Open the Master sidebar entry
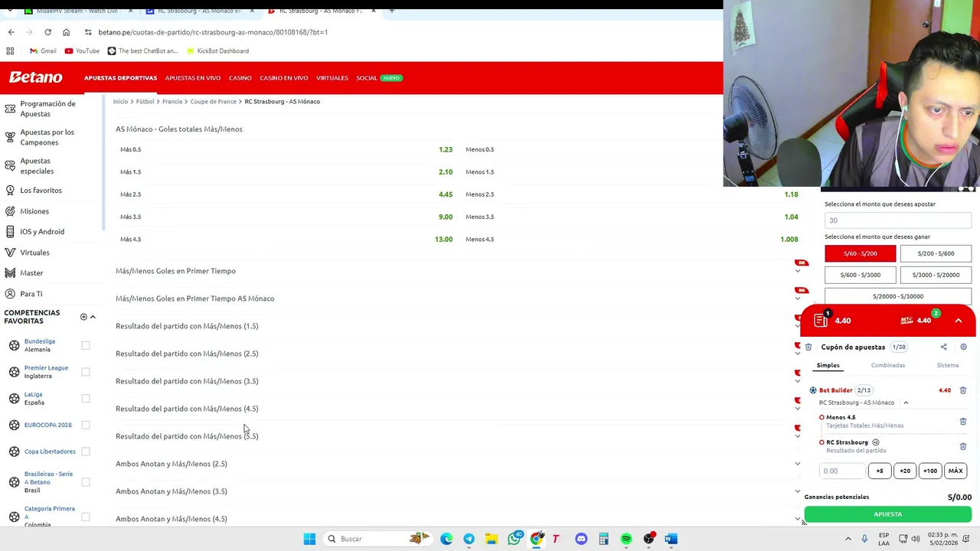The width and height of the screenshot is (980, 551). [31, 272]
